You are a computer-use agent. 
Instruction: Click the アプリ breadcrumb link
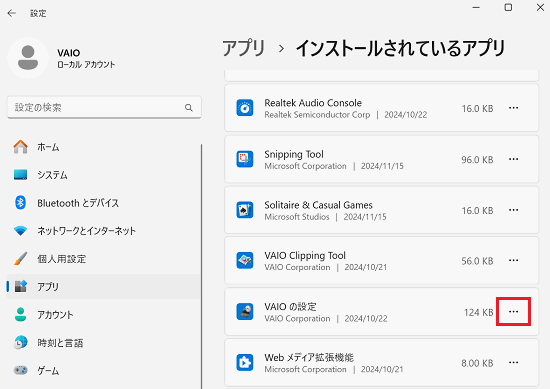coord(244,48)
